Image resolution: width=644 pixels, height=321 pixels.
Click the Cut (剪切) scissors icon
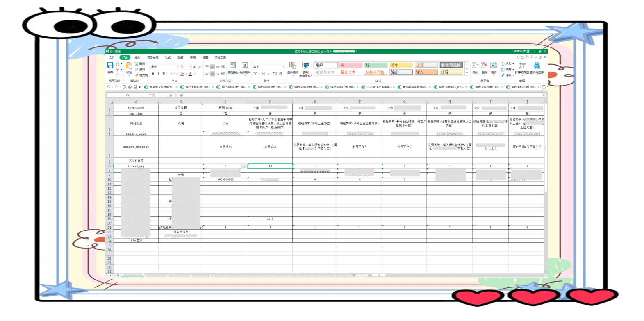(x=137, y=64)
